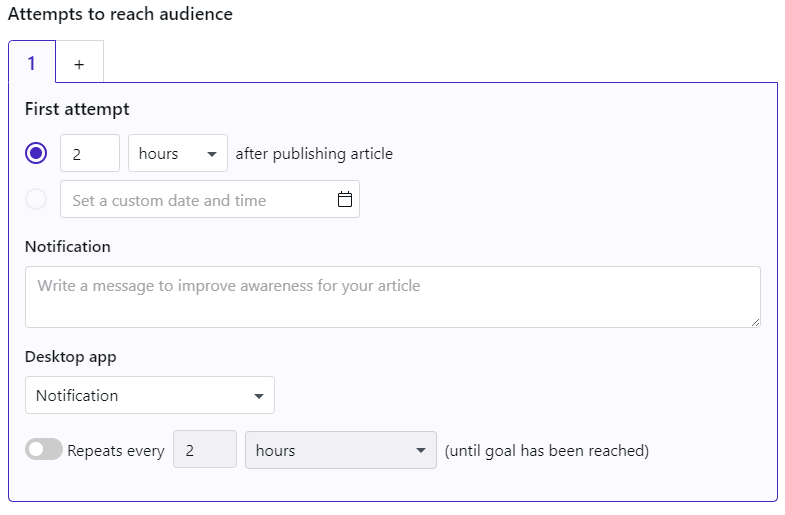The image size is (785, 515).
Task: Enable the Repeats every toggle
Action: coord(44,449)
